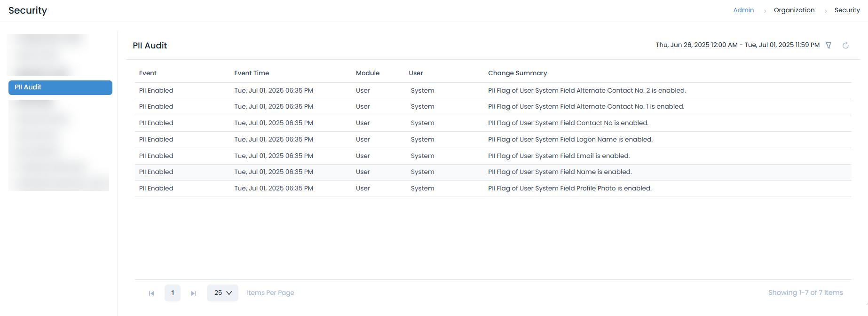Go to first page using pagination arrow
Screen dimensions: 868x316
pyautogui.click(x=151, y=293)
